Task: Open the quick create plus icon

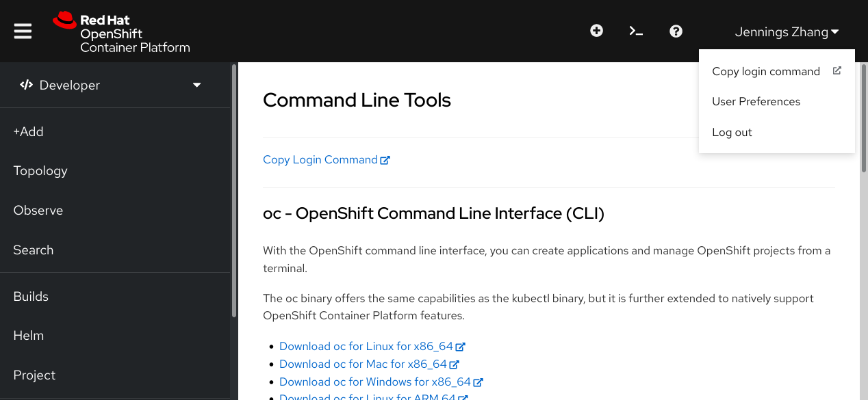Action: tap(597, 31)
